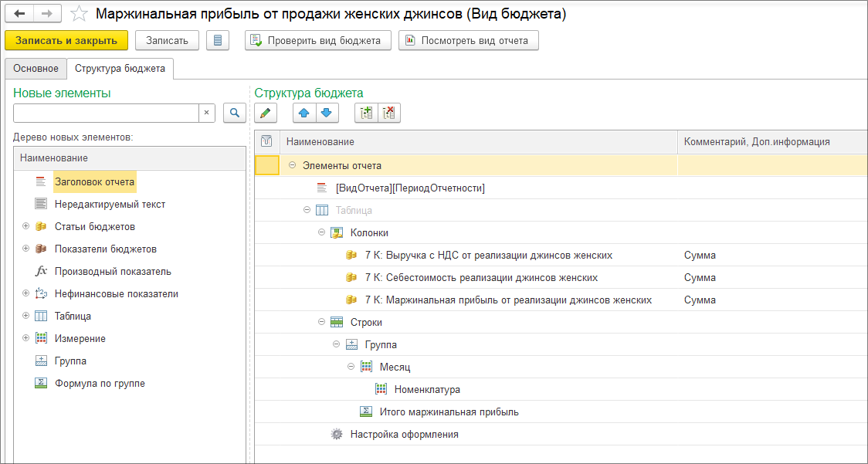868x464 pixels.
Task: Click the magnifier search button for new elements
Action: point(235,113)
